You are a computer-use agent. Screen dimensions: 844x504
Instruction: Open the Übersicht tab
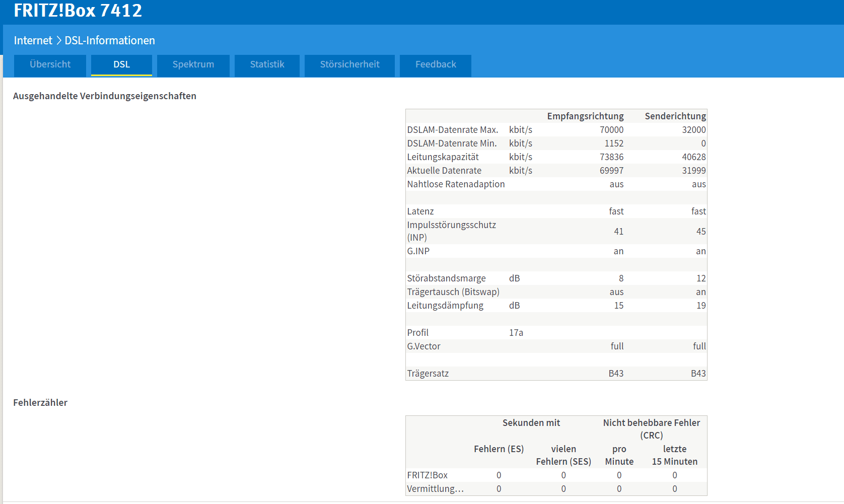click(x=50, y=65)
